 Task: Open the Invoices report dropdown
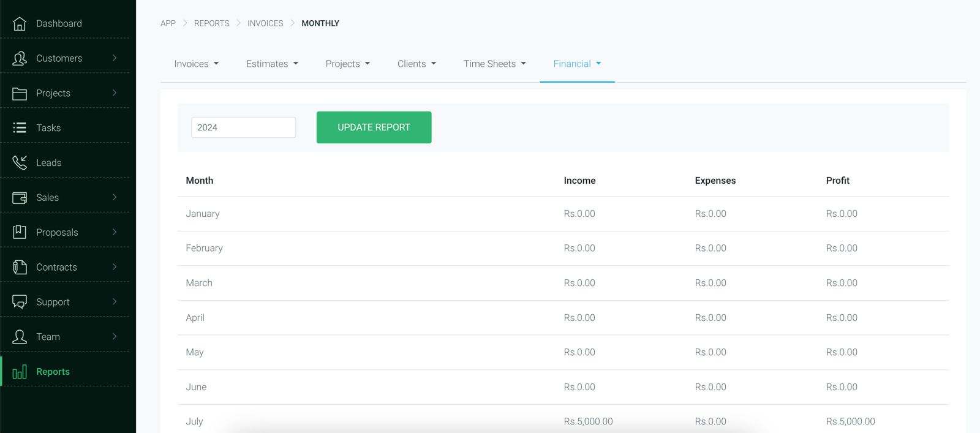point(196,64)
